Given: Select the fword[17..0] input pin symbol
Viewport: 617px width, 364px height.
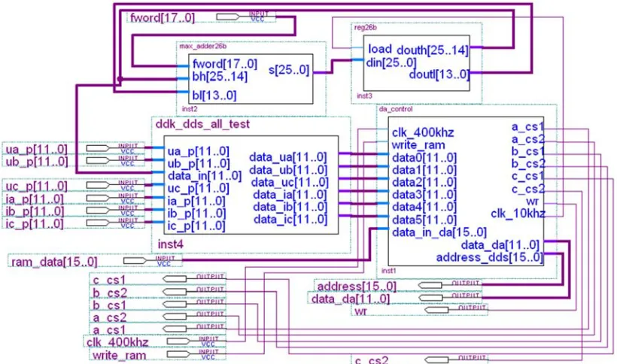Looking at the screenshot, I should point(228,17).
